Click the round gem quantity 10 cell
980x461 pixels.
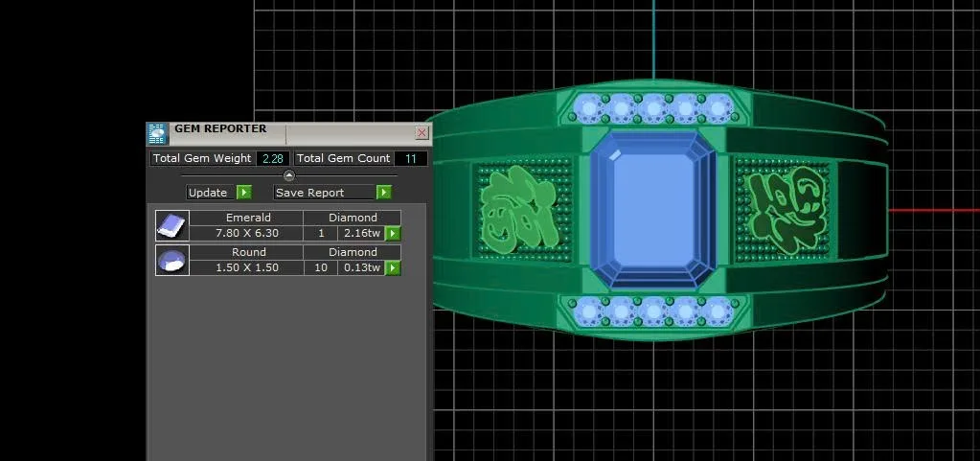click(x=321, y=267)
